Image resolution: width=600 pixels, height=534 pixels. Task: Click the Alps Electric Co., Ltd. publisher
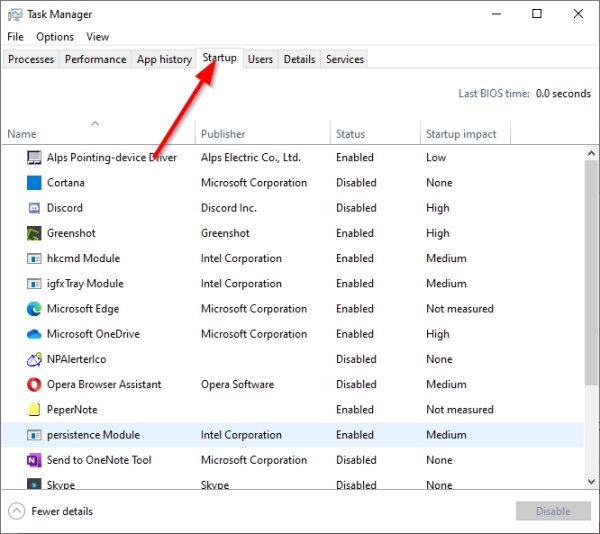click(251, 157)
